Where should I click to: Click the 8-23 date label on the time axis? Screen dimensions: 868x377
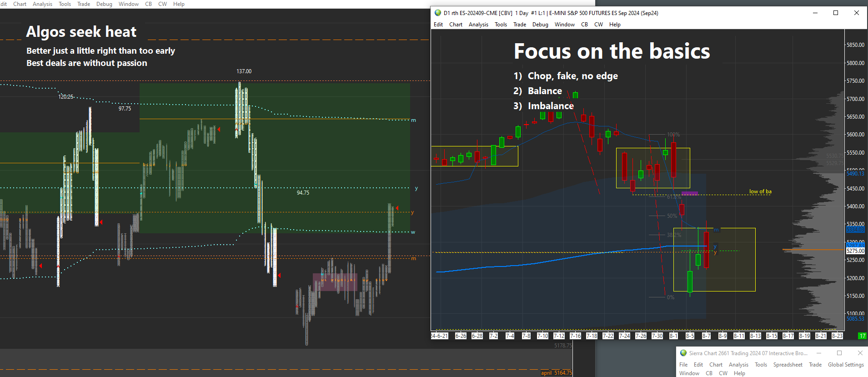(x=837, y=336)
